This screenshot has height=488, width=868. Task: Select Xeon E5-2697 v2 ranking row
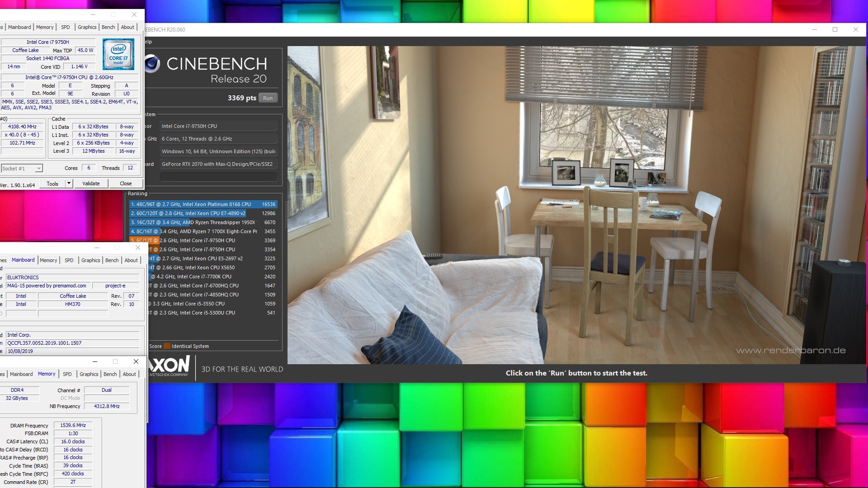pyautogui.click(x=212, y=258)
